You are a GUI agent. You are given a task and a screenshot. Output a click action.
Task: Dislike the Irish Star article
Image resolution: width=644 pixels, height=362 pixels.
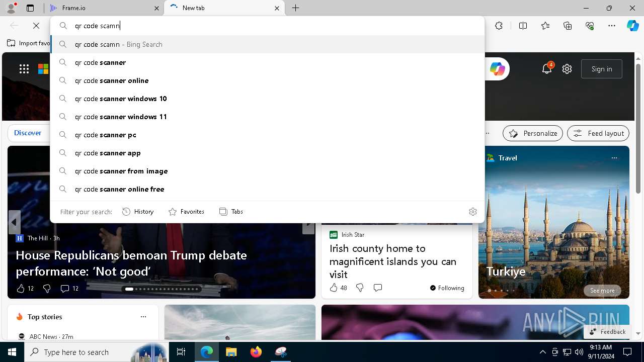coord(360,288)
